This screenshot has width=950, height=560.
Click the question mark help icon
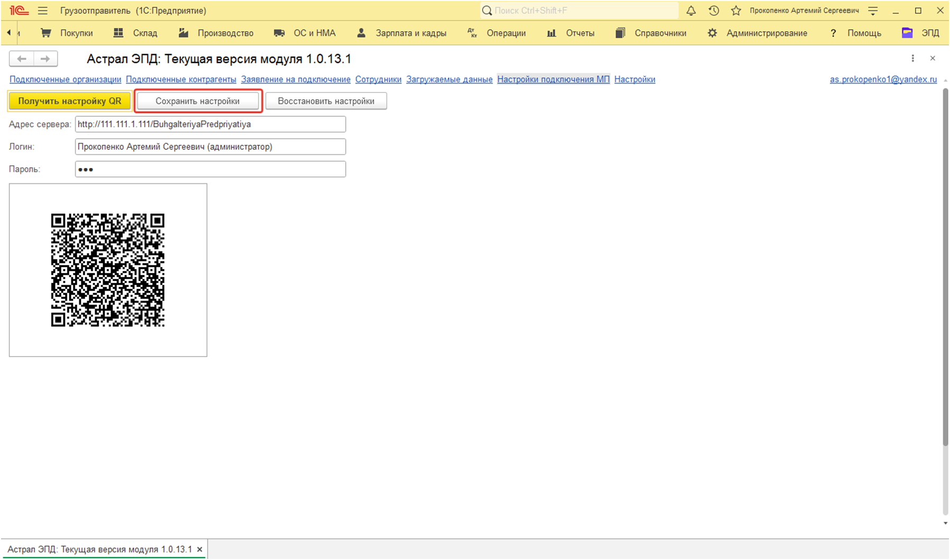point(833,33)
